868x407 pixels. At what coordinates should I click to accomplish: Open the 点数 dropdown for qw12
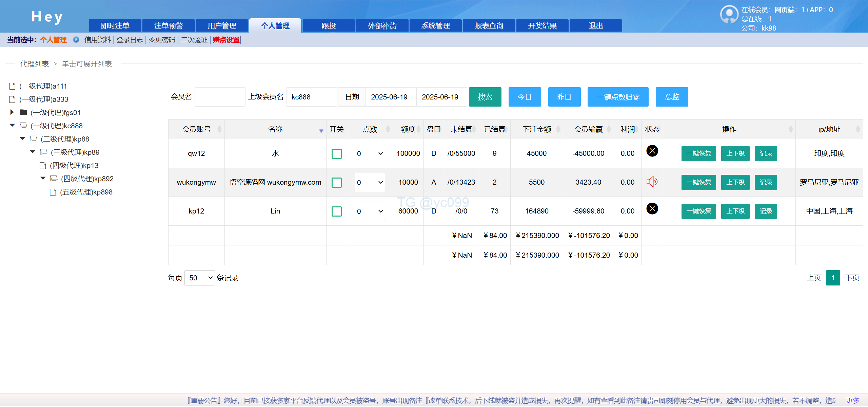point(370,154)
